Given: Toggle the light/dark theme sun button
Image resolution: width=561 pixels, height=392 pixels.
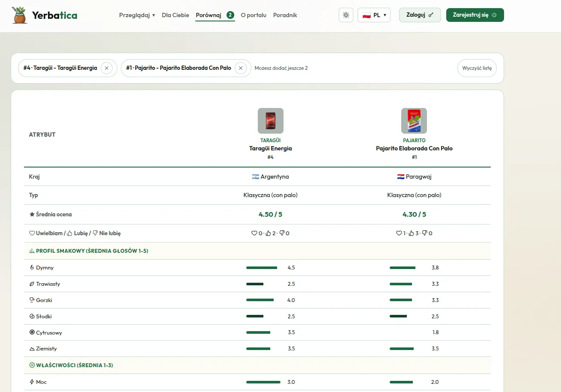Looking at the screenshot, I should (x=346, y=15).
